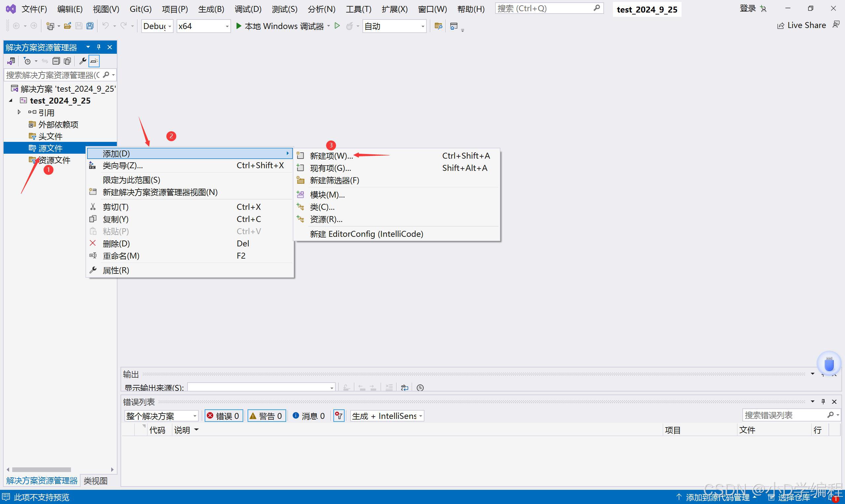Toggle the Warnings 0 filter button
The width and height of the screenshot is (845, 504).
266,416
